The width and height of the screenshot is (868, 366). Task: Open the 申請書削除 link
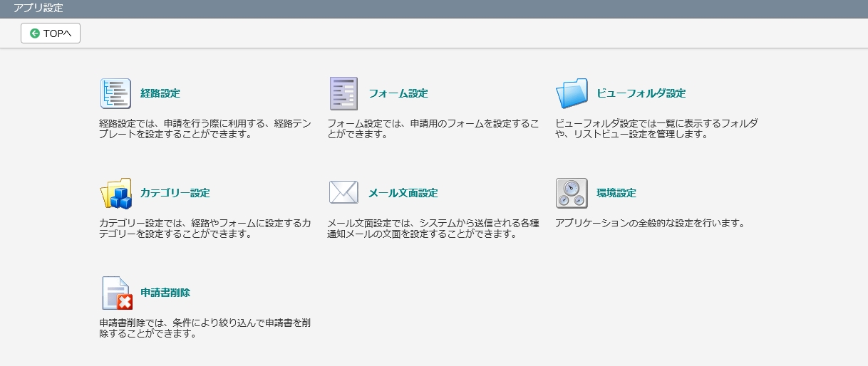[x=165, y=293]
